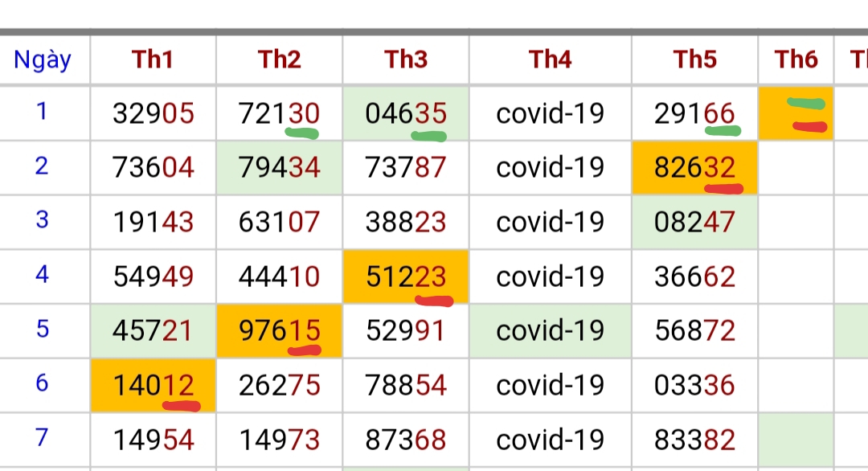Click the highlighted covid-19 cell in row 5
The image size is (868, 471).
[551, 331]
